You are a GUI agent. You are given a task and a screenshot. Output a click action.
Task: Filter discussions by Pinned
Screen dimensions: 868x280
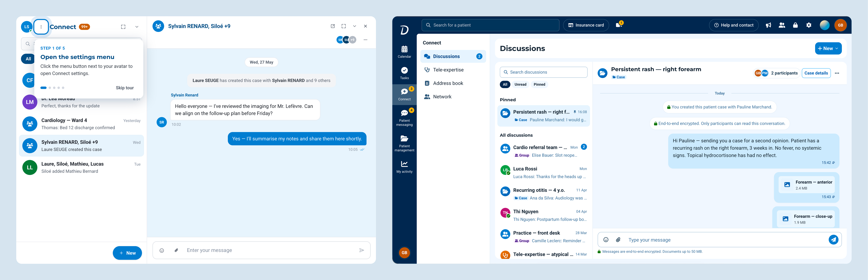(539, 85)
